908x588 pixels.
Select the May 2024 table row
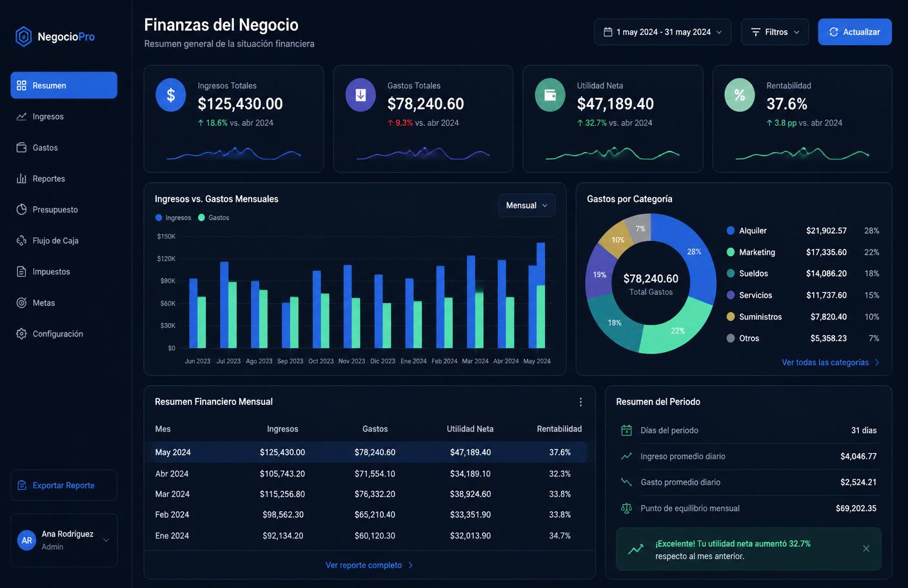[368, 452]
